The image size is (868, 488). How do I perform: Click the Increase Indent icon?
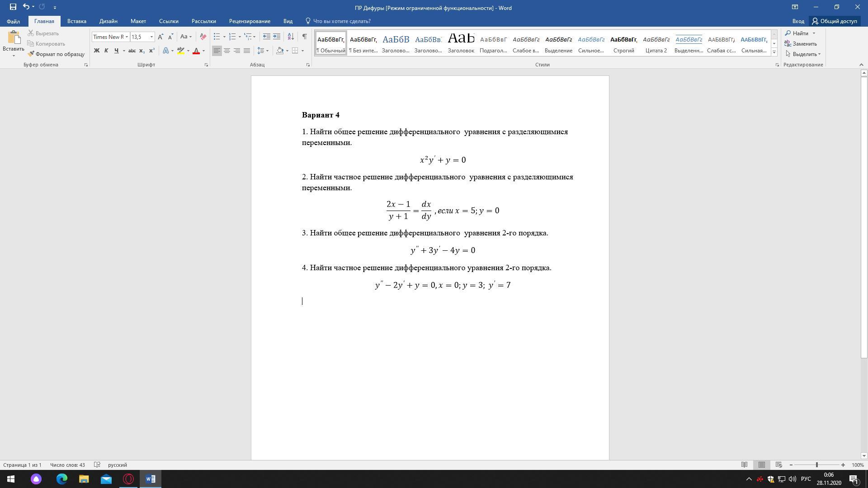point(277,37)
